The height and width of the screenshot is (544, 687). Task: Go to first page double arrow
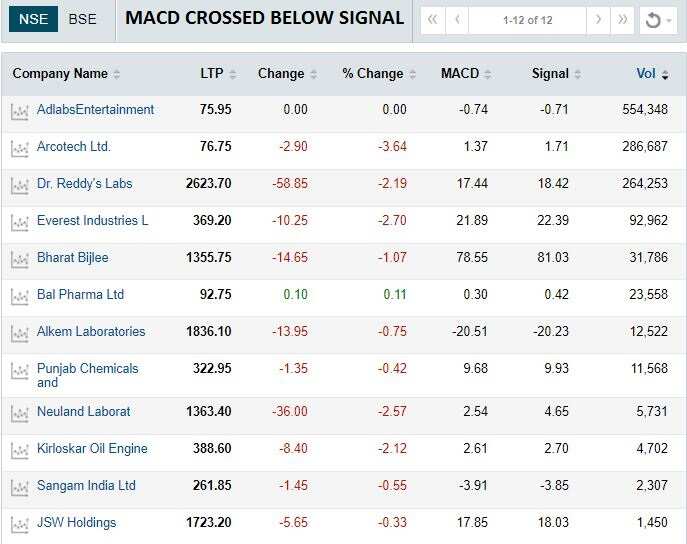[432, 20]
